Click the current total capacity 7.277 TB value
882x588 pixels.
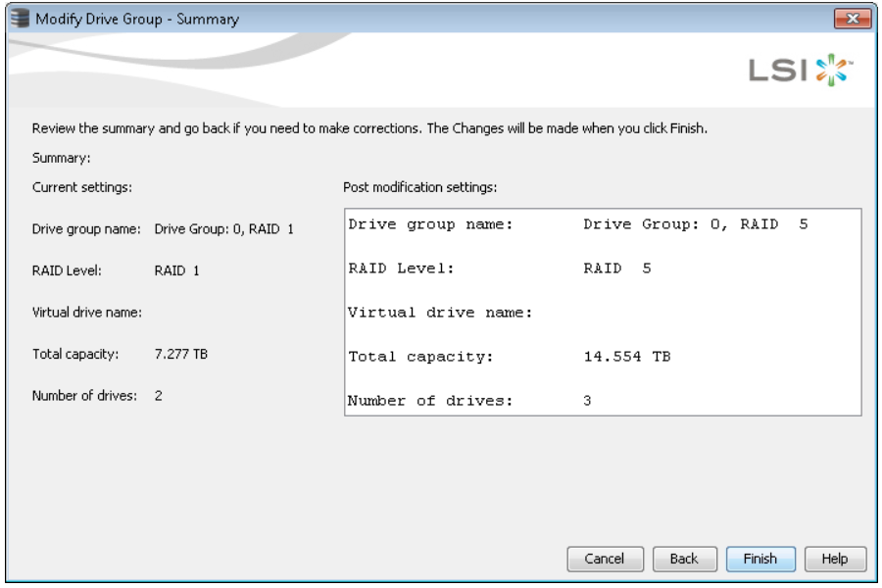181,354
